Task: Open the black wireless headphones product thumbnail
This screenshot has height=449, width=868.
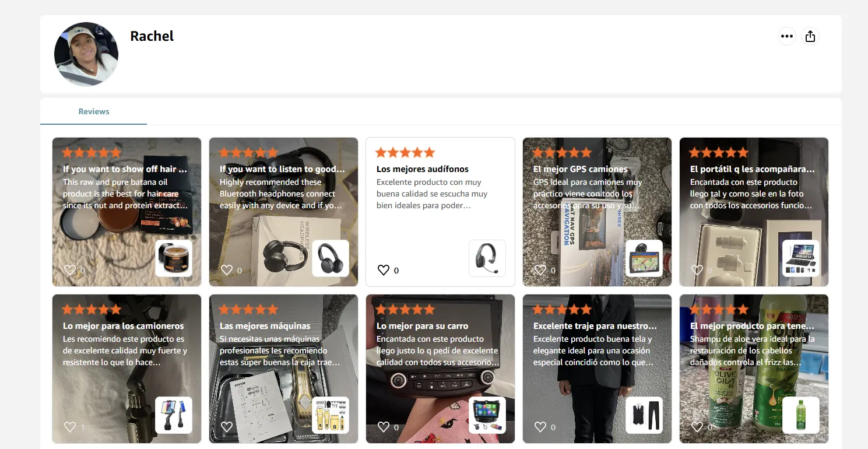Action: [x=331, y=258]
